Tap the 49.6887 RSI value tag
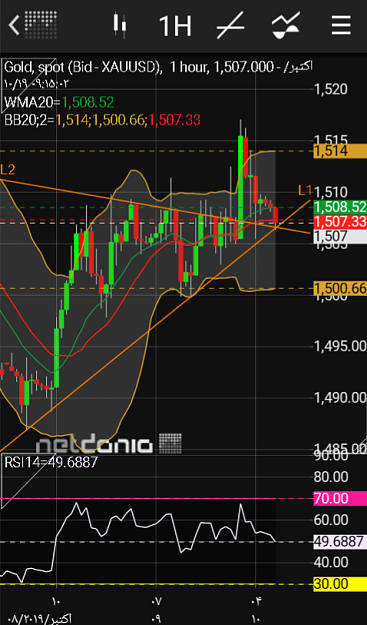 (x=340, y=541)
